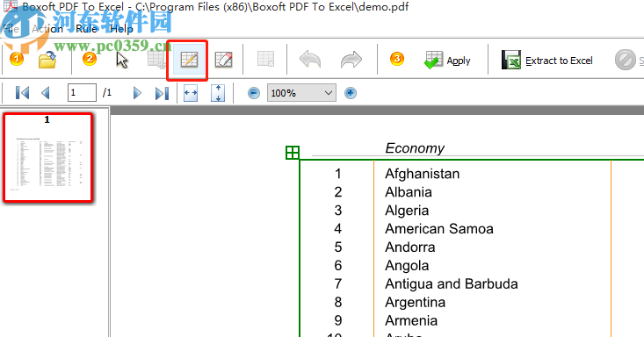Click row number 5 cell
644x337 pixels.
tap(338, 247)
